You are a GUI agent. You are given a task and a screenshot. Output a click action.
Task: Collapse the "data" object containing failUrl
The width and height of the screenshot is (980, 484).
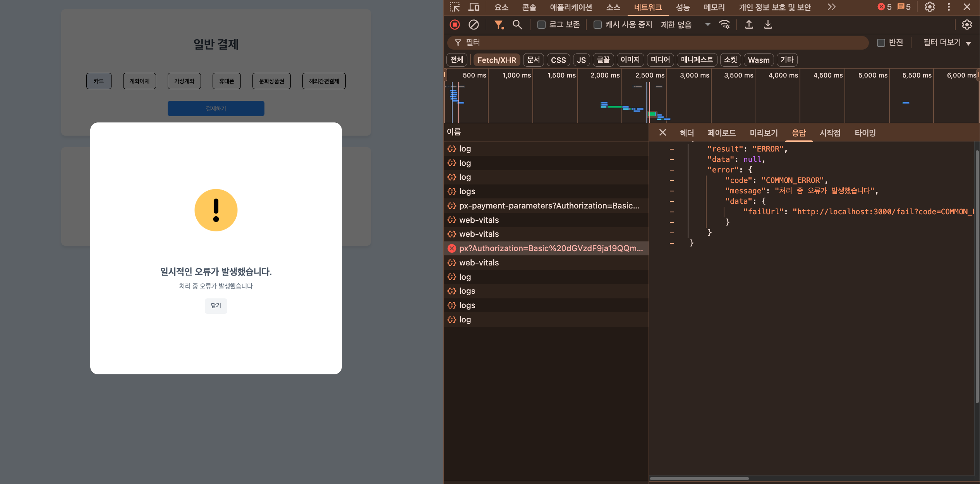[x=672, y=201]
